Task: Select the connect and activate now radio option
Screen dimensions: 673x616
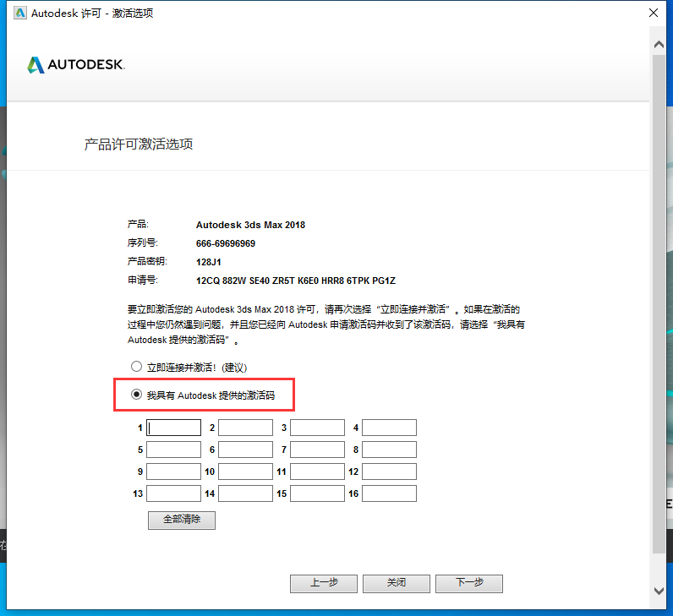Action: point(136,367)
